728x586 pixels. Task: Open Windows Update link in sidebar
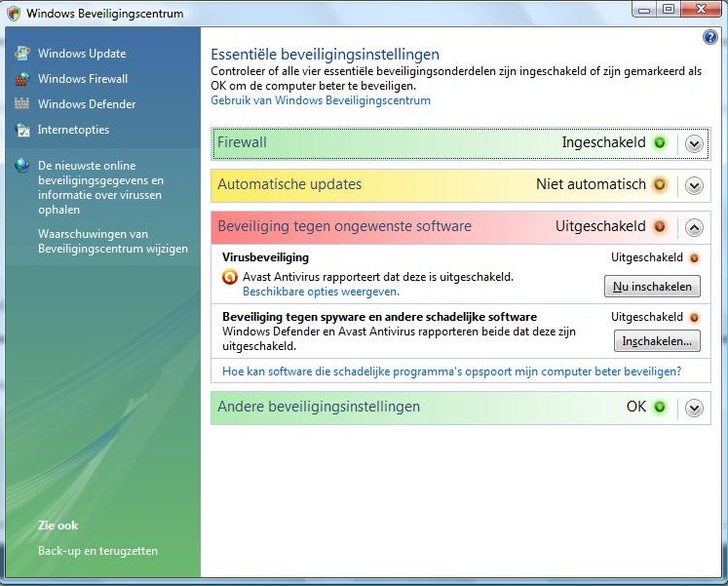pyautogui.click(x=82, y=54)
